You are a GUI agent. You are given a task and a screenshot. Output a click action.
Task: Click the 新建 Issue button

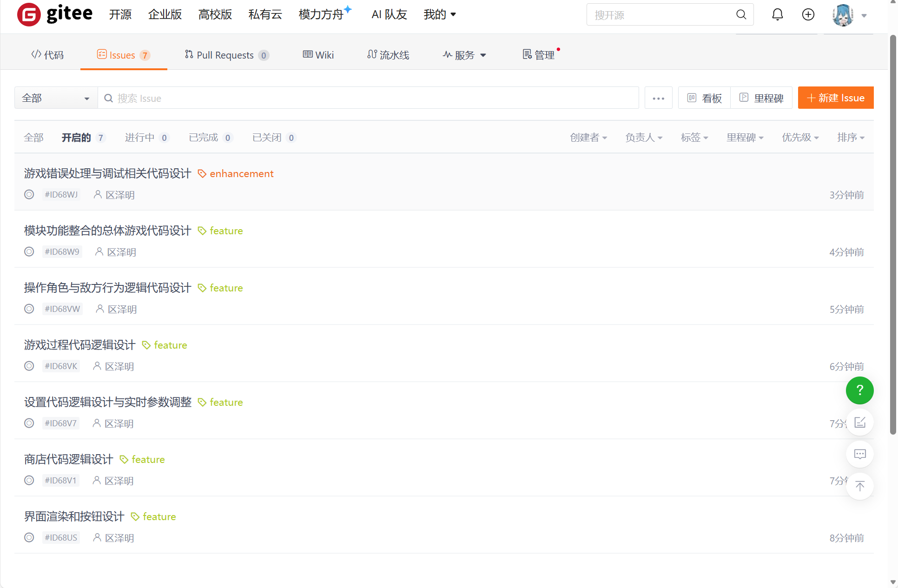click(x=835, y=98)
